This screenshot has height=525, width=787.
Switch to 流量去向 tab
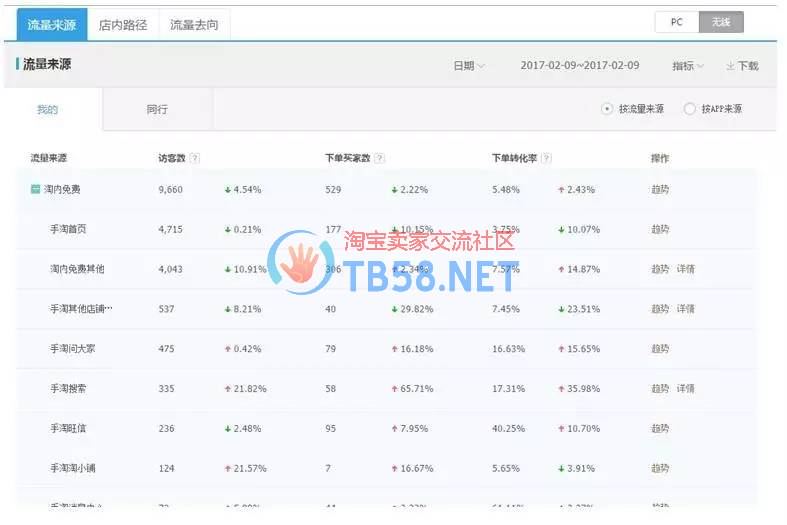point(194,24)
